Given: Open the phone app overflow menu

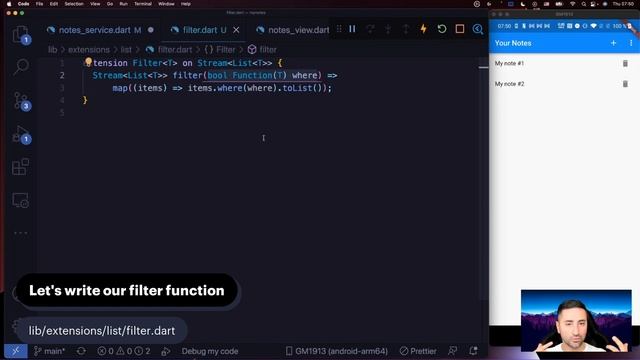Looking at the screenshot, I should [631, 43].
